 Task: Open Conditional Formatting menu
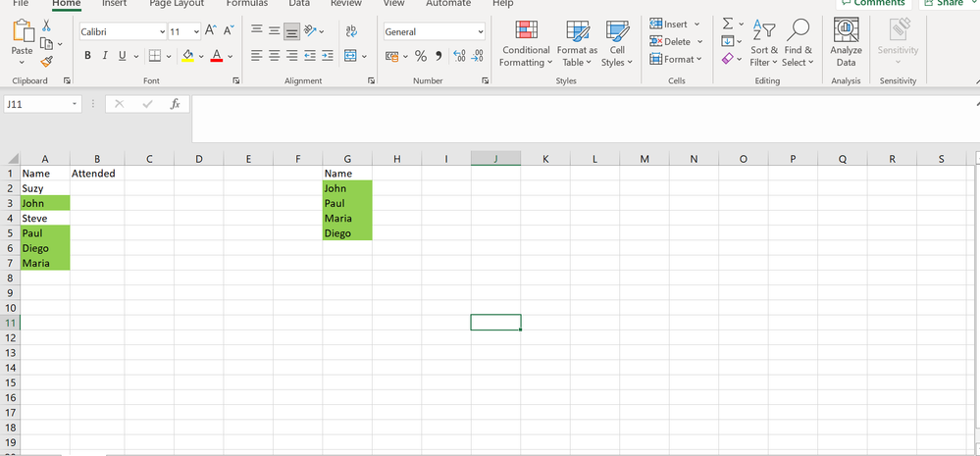(x=526, y=44)
